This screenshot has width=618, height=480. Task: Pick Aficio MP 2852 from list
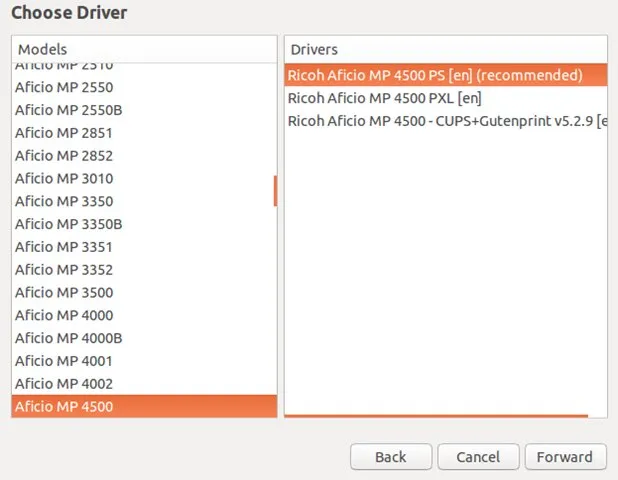tap(64, 156)
